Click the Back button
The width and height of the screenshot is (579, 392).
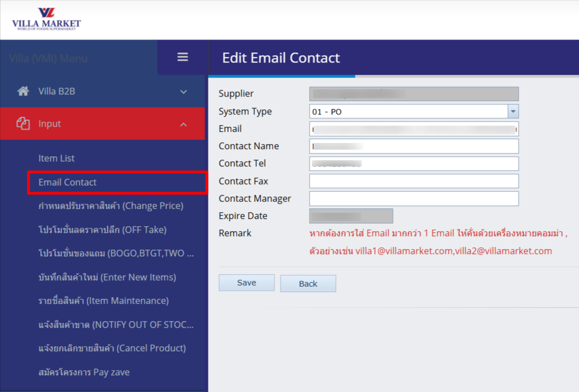(308, 284)
